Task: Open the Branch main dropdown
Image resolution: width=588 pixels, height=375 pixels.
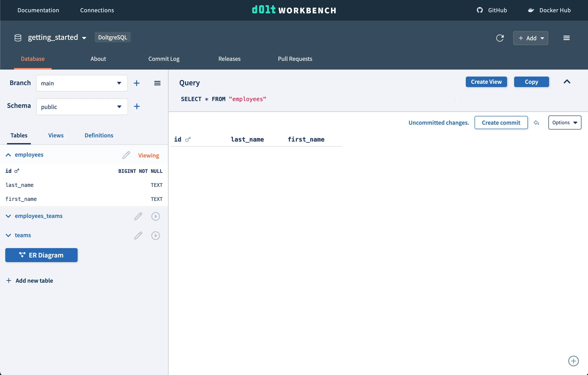Action: [82, 83]
